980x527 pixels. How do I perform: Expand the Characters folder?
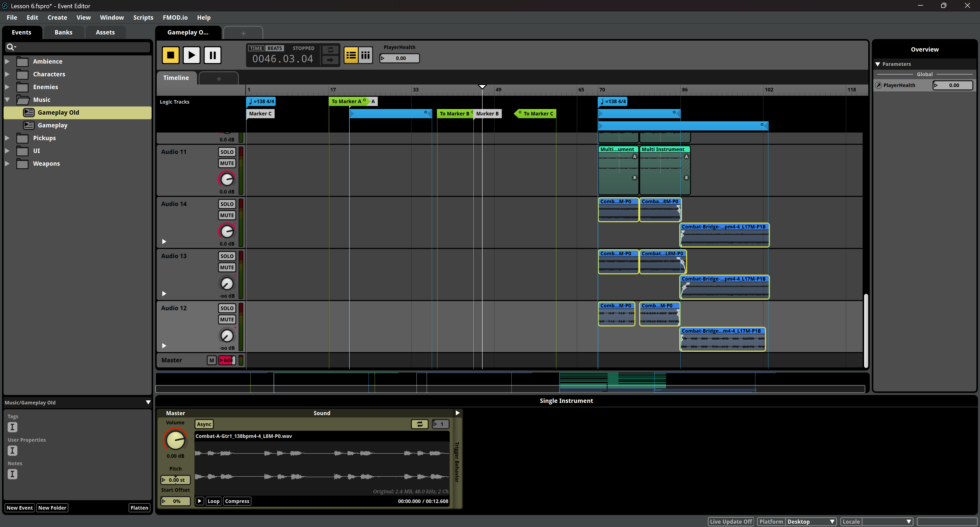(7, 74)
